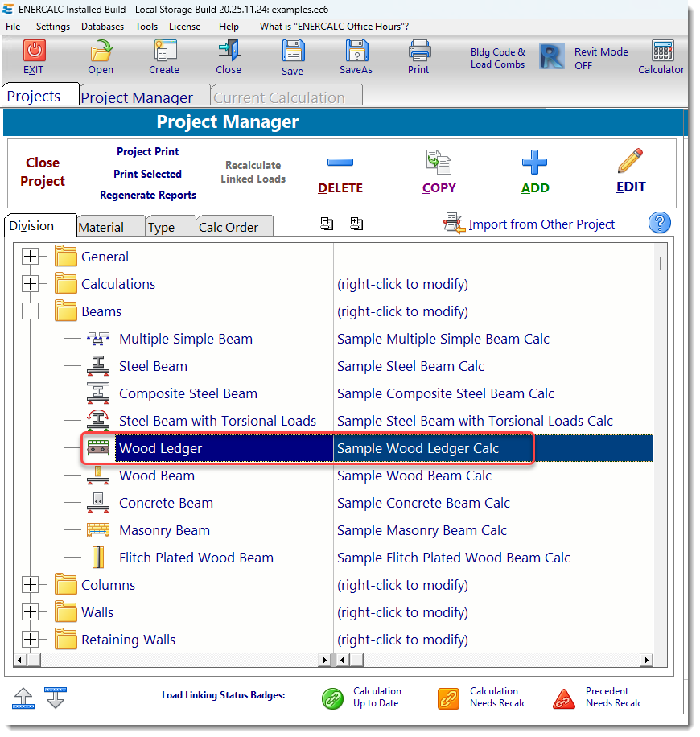The width and height of the screenshot is (700, 737).
Task: Click the help question mark icon
Action: tap(660, 223)
